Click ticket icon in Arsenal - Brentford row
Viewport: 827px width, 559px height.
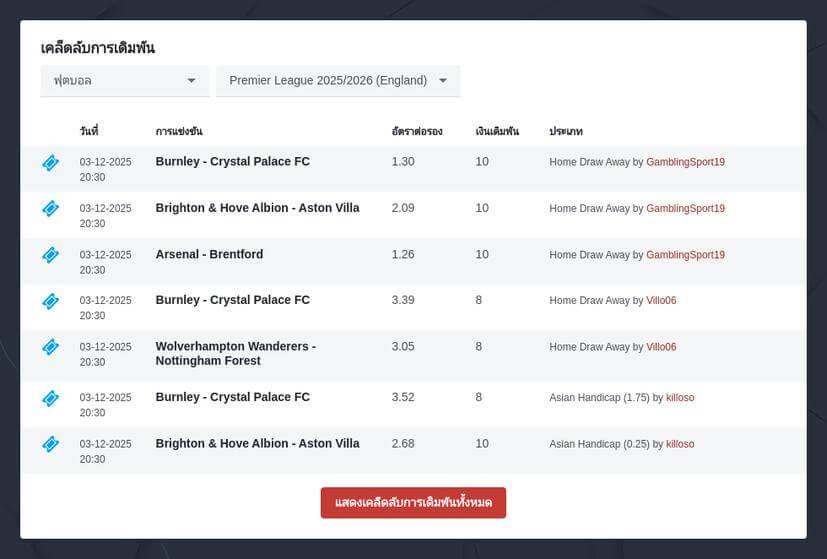(50, 255)
